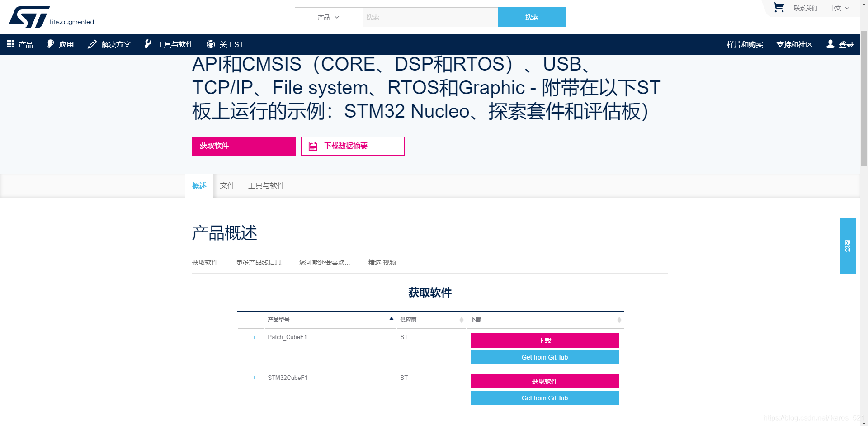Open the 应用 menu in navbar

61,44
